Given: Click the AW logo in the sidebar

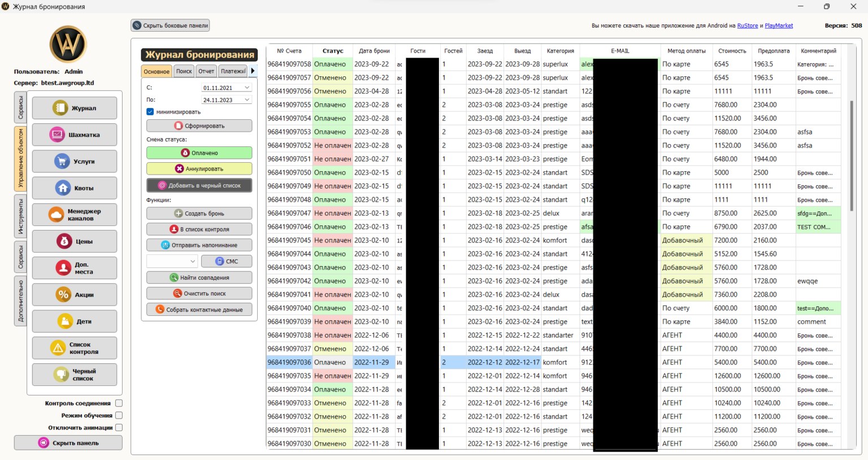Looking at the screenshot, I should tap(68, 44).
